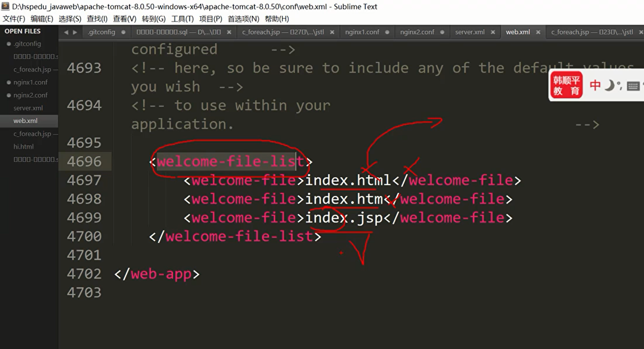Open nginx2.conf in the sidebar
Screen dimensions: 644x349
30,95
